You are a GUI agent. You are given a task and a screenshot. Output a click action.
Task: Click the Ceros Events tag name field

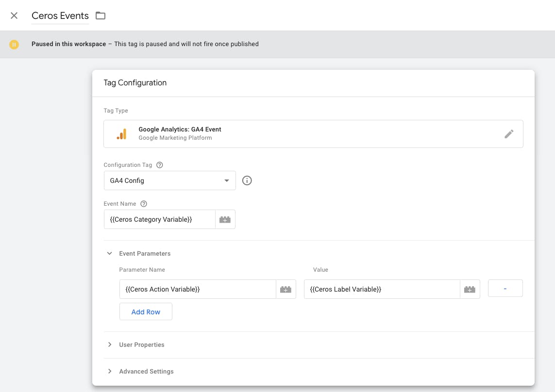coord(60,16)
